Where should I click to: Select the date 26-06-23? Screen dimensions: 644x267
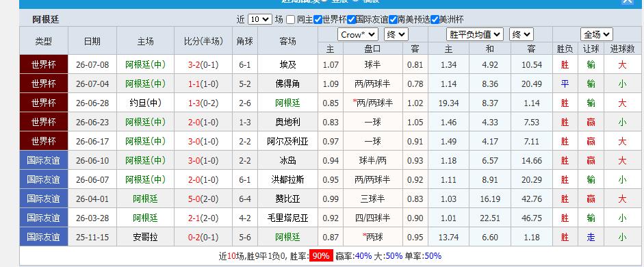tap(92, 122)
